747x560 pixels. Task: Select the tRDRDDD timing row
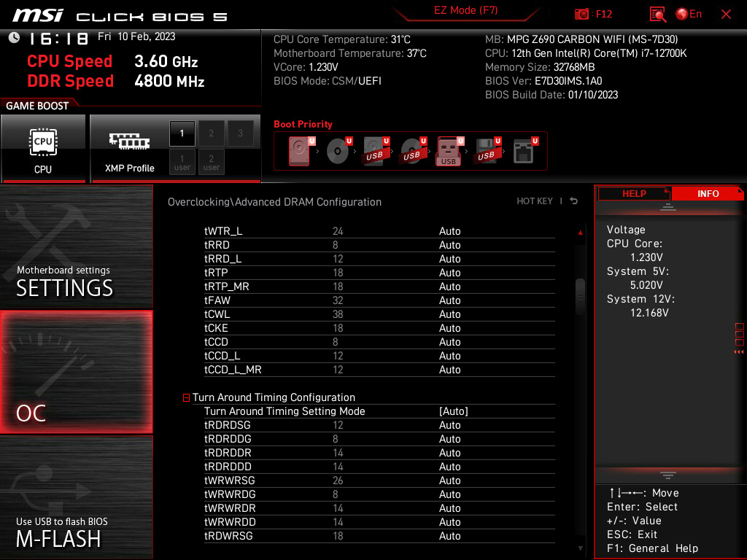(379, 467)
